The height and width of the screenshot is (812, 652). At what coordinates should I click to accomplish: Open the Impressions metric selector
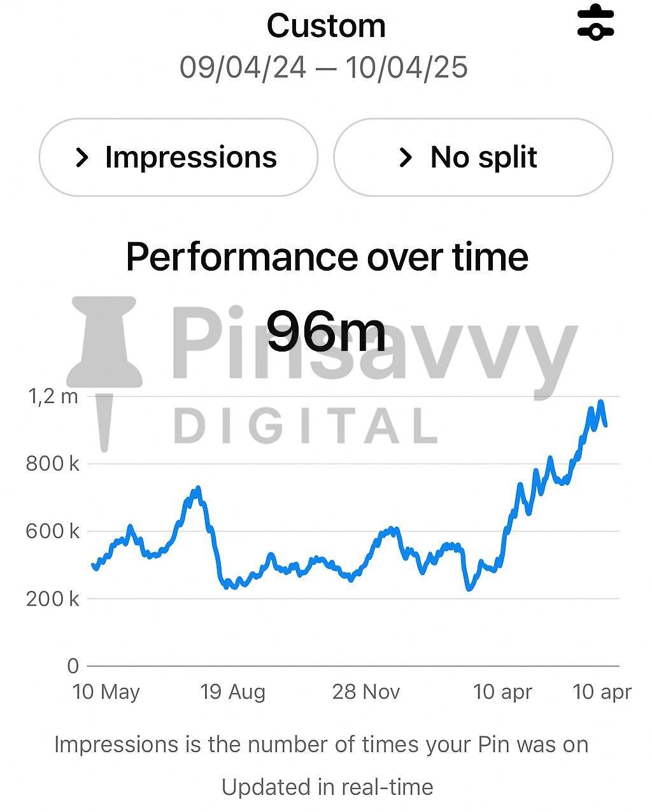click(x=178, y=157)
